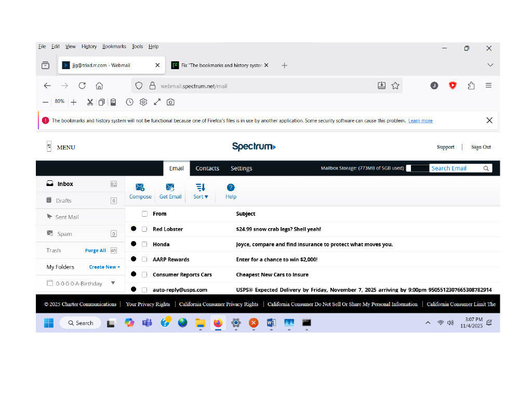Image resolution: width=532 pixels, height=411 pixels.
Task: Click the tracking protection shield icon
Action: (x=139, y=86)
